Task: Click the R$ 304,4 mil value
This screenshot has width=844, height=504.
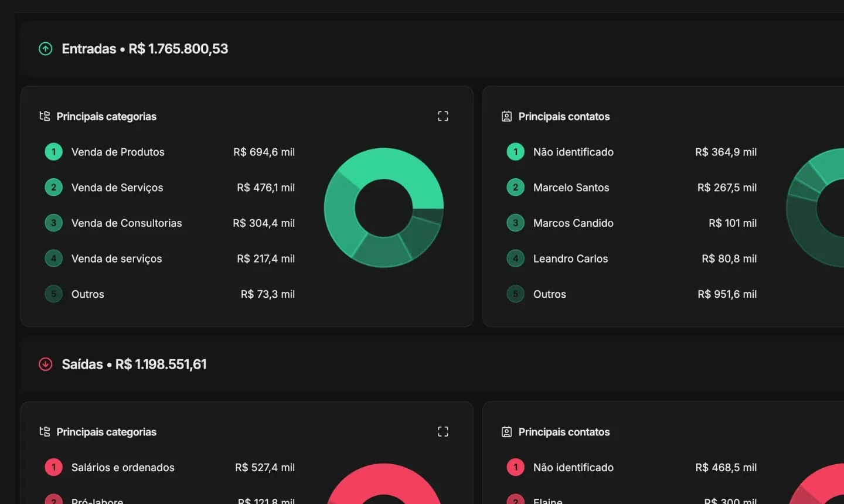Action: click(264, 223)
